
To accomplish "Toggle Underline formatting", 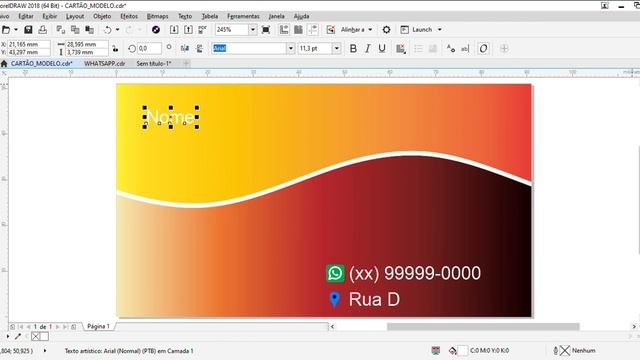I will (x=382, y=49).
